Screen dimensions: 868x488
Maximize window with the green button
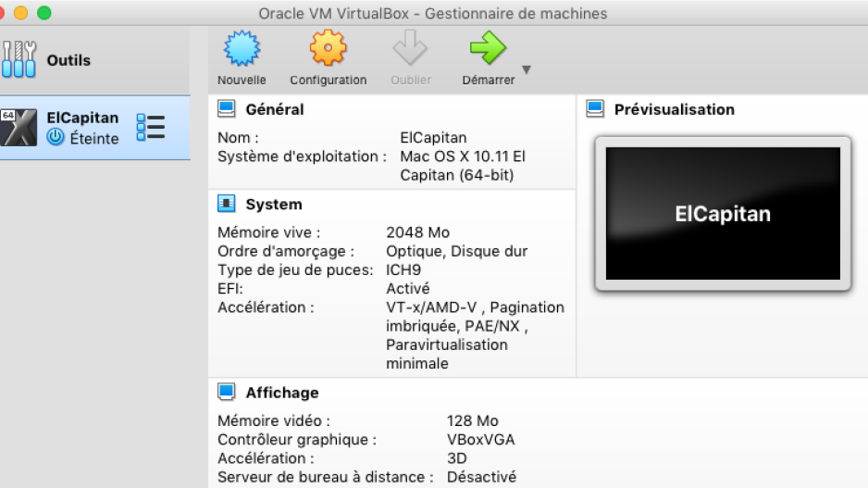click(44, 13)
